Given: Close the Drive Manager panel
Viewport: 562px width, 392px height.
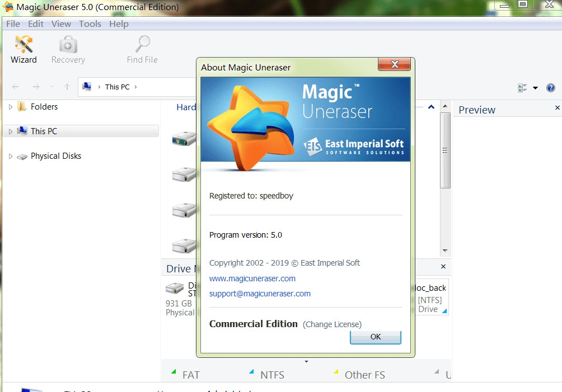Looking at the screenshot, I should [x=443, y=266].
